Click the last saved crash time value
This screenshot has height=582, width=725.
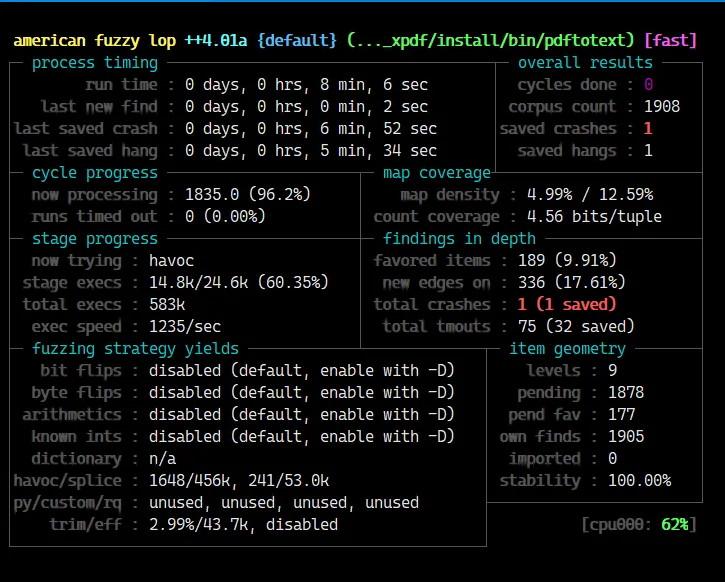coord(311,129)
